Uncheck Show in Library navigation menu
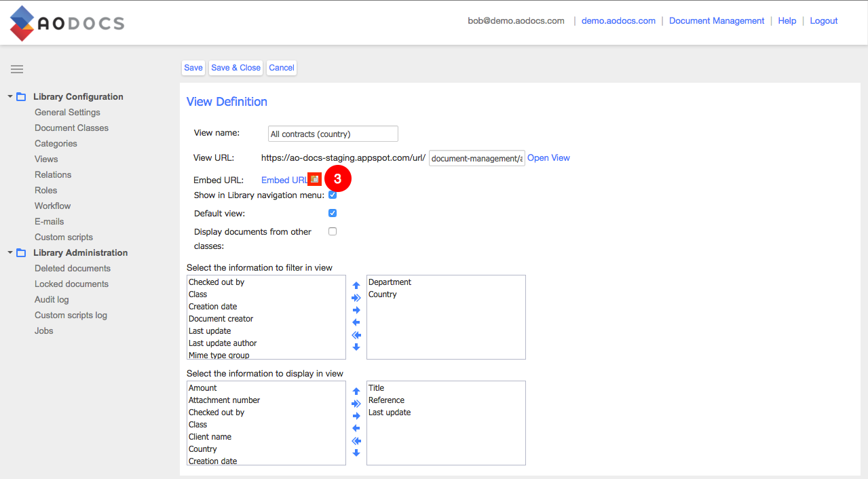Image resolution: width=868 pixels, height=479 pixels. click(333, 195)
